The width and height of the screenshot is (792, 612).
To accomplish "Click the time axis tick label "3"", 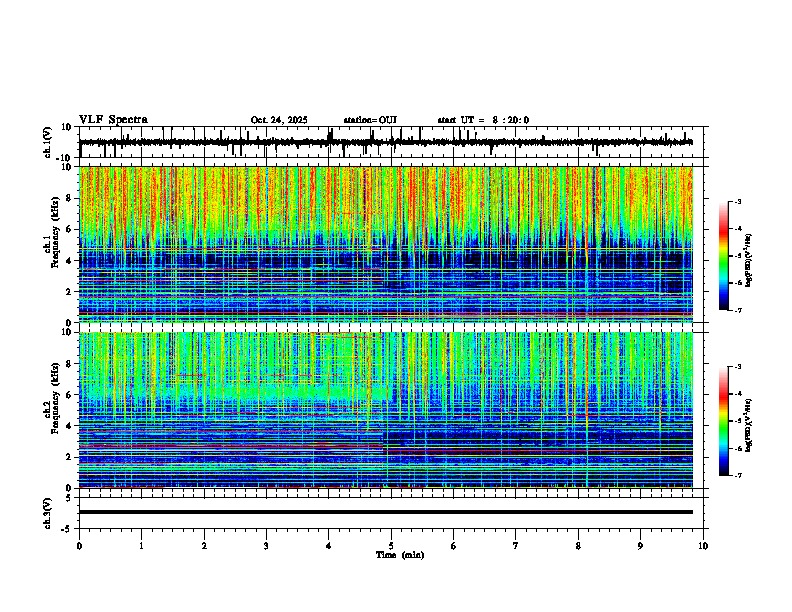I will [266, 546].
